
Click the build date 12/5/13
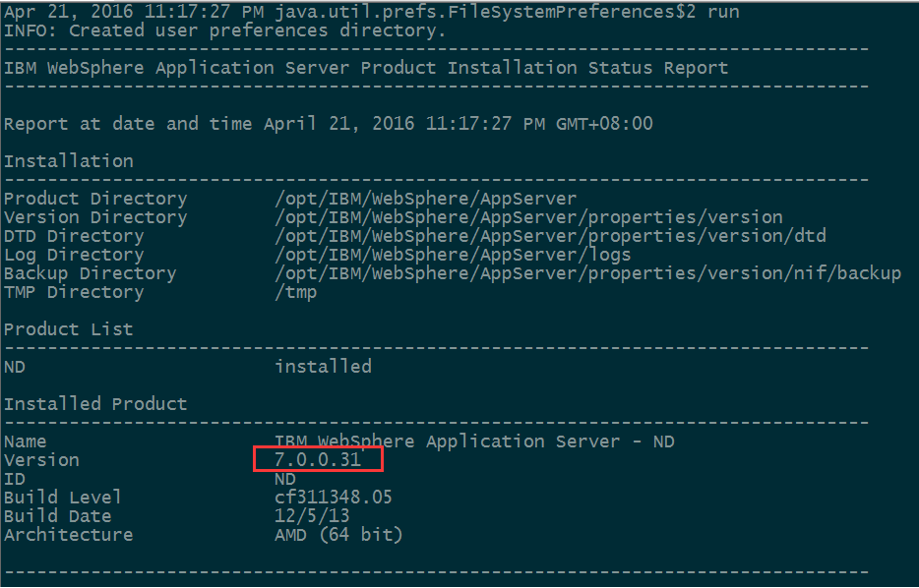[x=312, y=516]
